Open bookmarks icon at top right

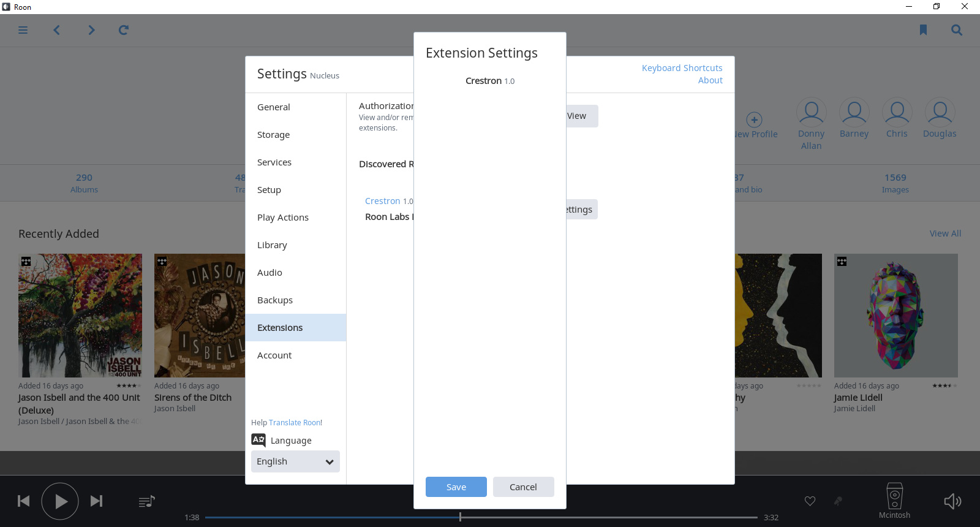tap(923, 30)
